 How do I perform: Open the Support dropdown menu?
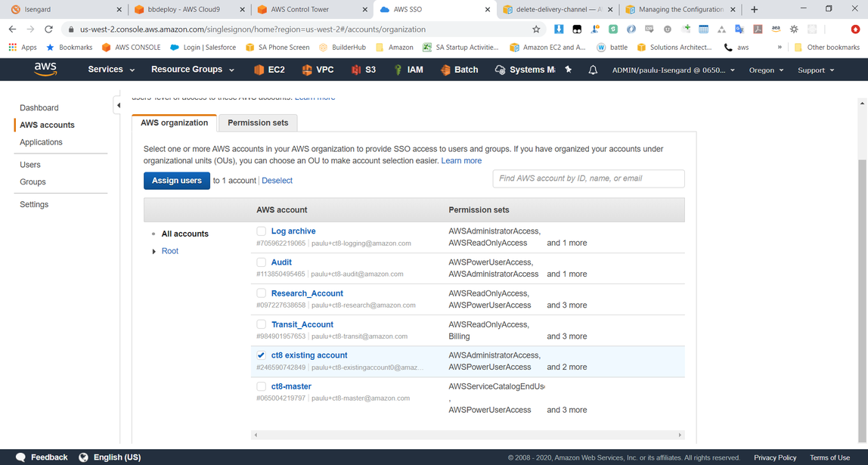pos(815,70)
